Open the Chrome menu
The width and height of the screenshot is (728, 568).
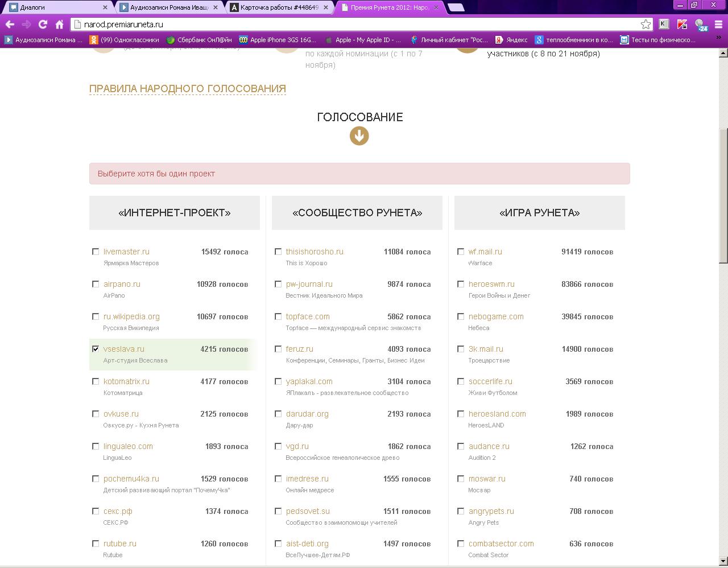tap(718, 24)
